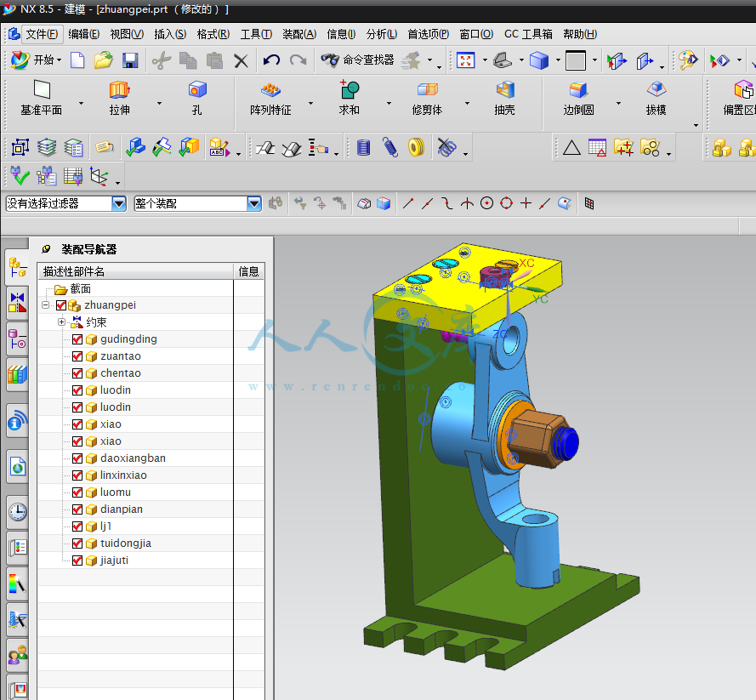Click the 描述性部件名 column header

pyautogui.click(x=136, y=271)
